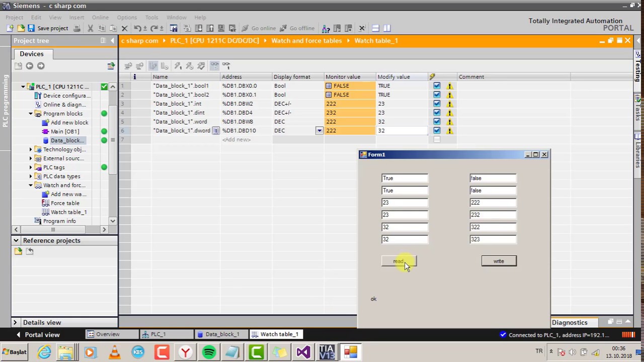The height and width of the screenshot is (362, 644).
Task: Click the Open project folder icon
Action: [21, 28]
